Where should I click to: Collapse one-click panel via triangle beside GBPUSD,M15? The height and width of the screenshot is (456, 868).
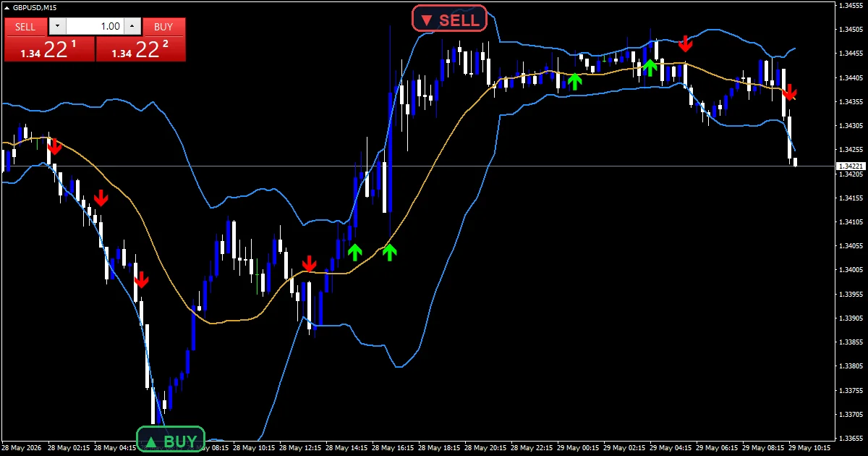(x=6, y=7)
